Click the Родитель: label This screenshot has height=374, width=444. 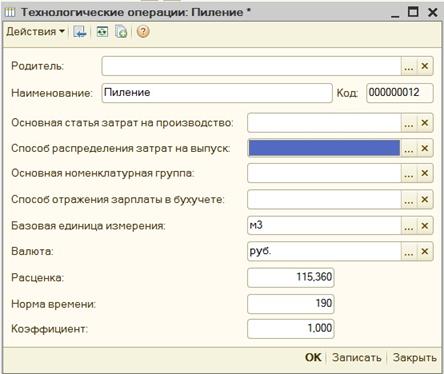point(37,66)
